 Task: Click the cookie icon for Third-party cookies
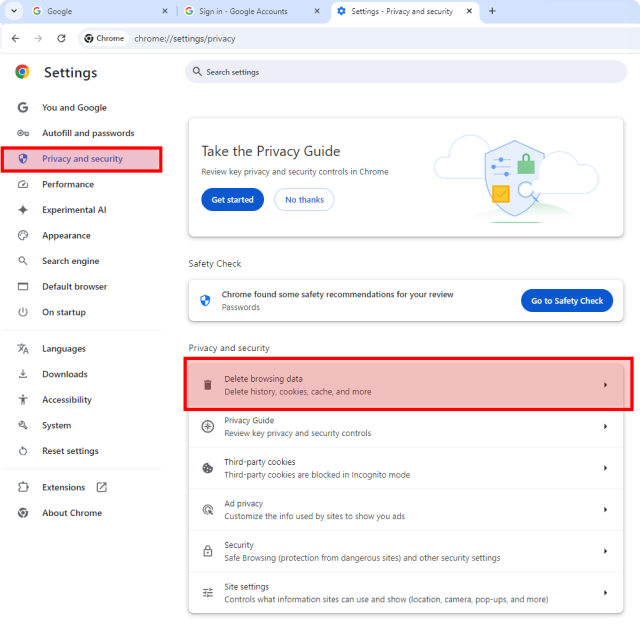pos(208,468)
